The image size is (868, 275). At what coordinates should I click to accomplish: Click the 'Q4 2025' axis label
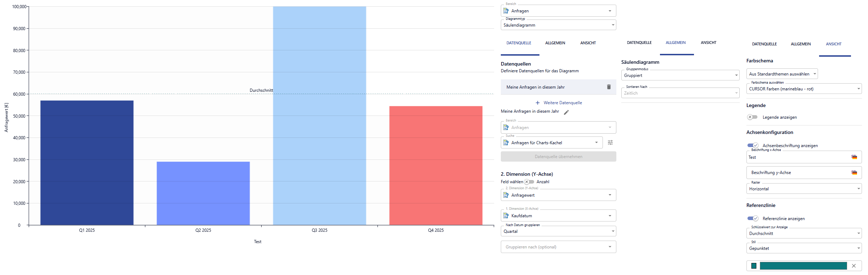coord(436,230)
